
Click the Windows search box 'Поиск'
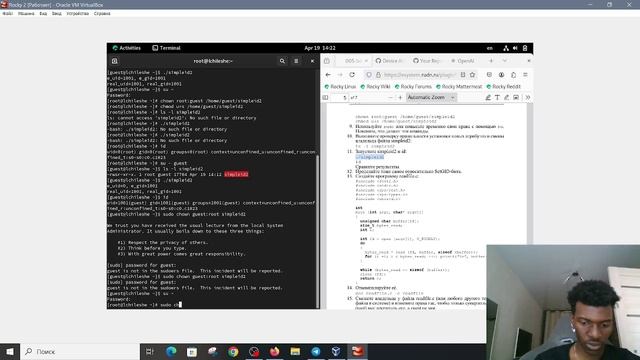pos(80,351)
